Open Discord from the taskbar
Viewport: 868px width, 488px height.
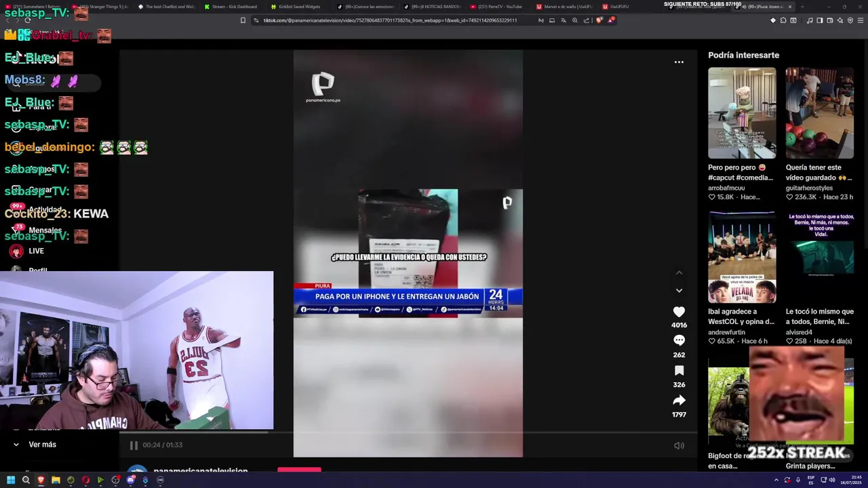130,480
